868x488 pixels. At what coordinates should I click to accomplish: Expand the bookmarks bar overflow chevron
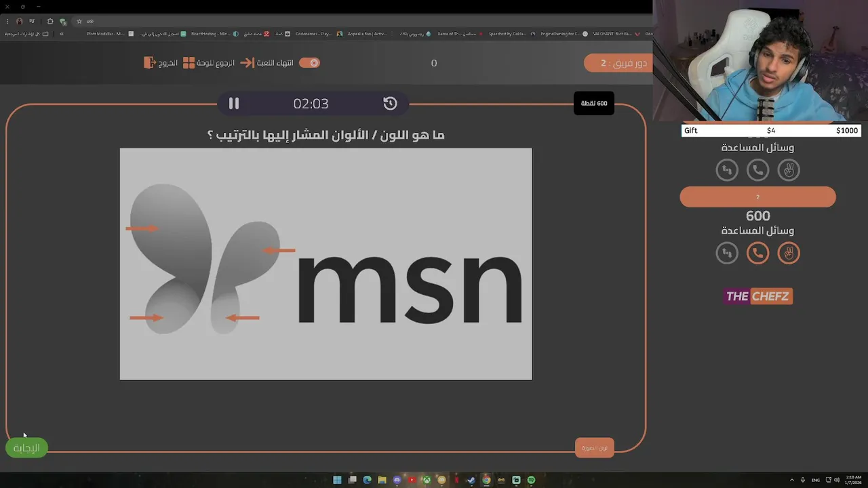pos(62,33)
